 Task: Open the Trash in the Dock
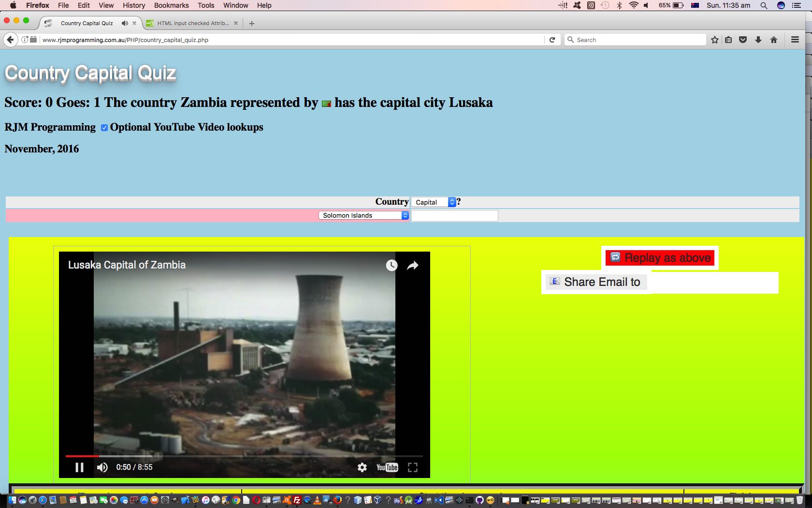coord(799,500)
